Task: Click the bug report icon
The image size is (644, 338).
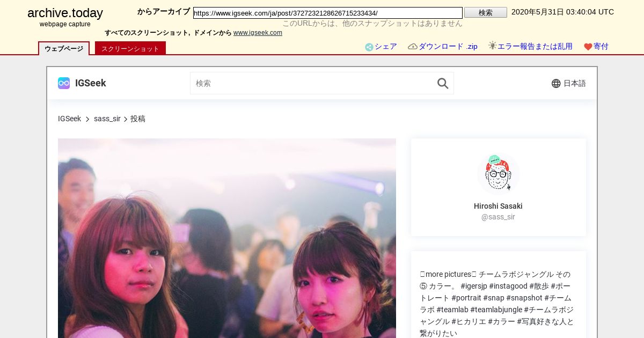Action: [x=492, y=46]
